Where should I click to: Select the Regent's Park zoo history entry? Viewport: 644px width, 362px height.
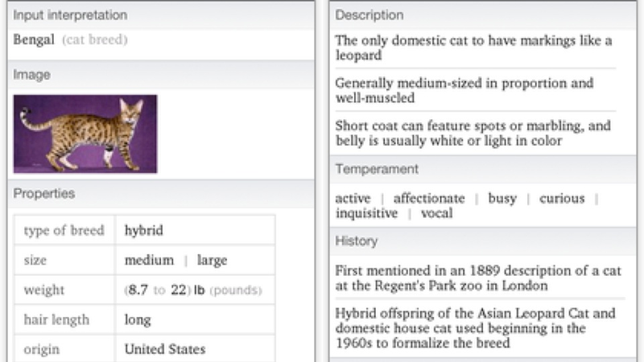coord(478,278)
